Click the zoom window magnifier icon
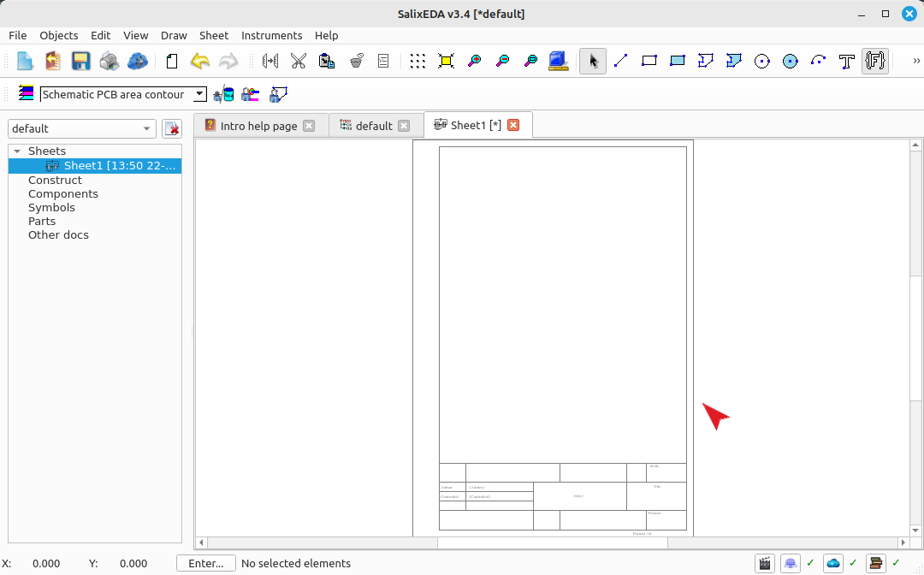The width and height of the screenshot is (924, 575). pyautogui.click(x=531, y=61)
